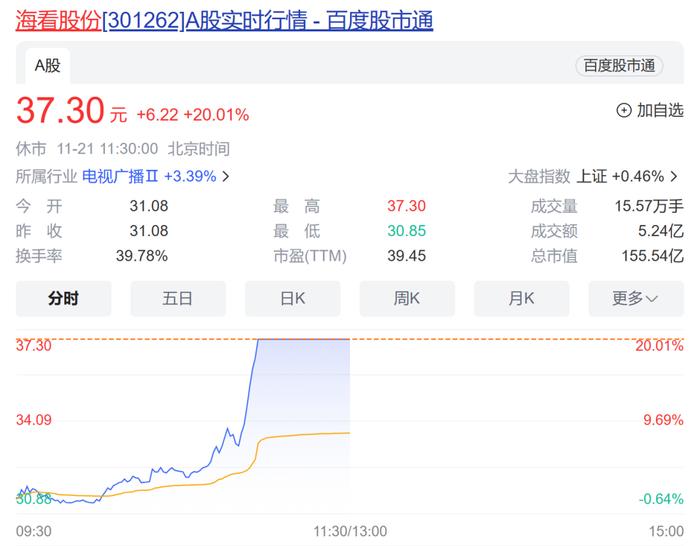The height and width of the screenshot is (546, 700).
Task: Click the 09:30 time axis label
Action: pos(34,531)
